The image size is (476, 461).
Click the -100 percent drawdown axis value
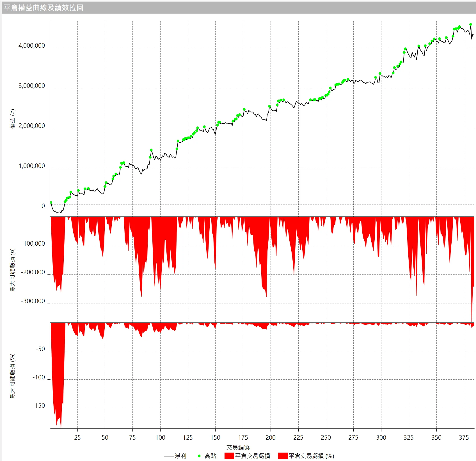pos(39,377)
